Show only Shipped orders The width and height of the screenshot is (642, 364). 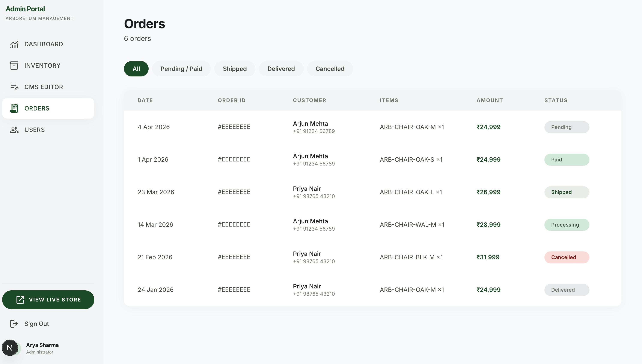(x=235, y=69)
